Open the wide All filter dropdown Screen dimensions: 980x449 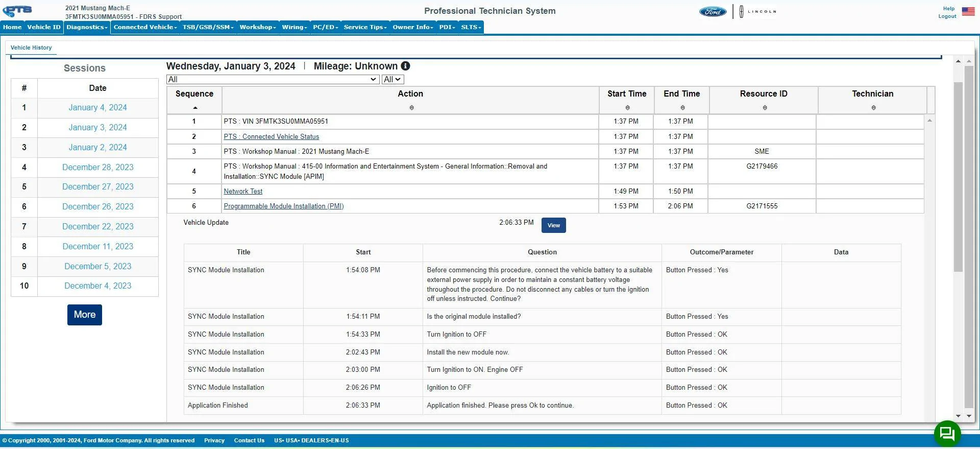(273, 79)
